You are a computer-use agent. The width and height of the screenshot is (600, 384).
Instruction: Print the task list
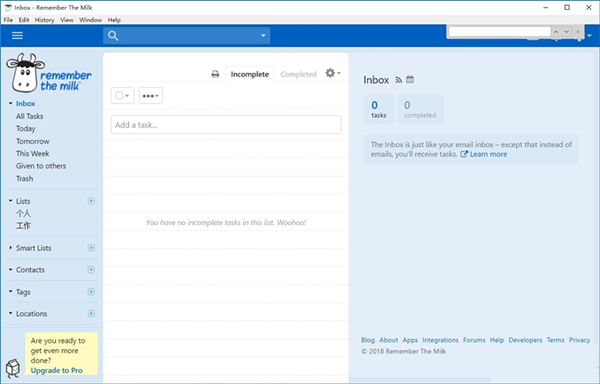coord(215,74)
